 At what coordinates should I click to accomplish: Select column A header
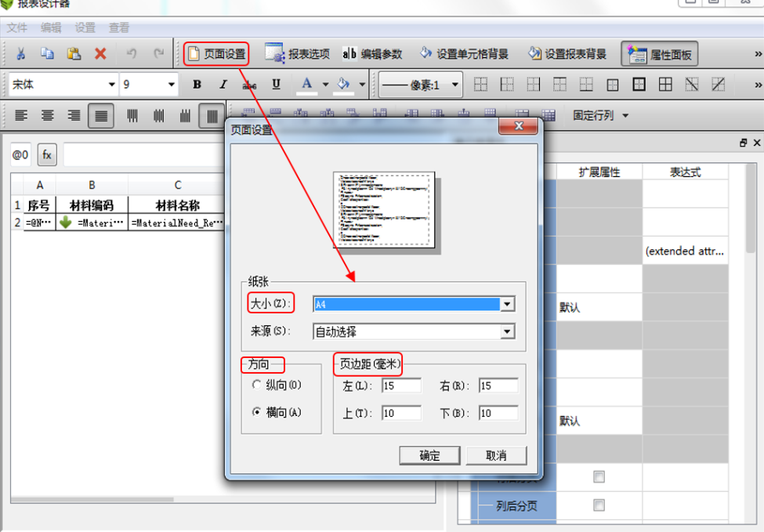pyautogui.click(x=39, y=185)
